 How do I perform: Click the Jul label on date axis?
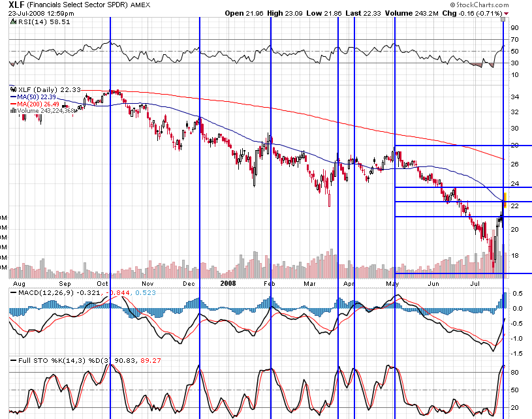click(x=476, y=284)
